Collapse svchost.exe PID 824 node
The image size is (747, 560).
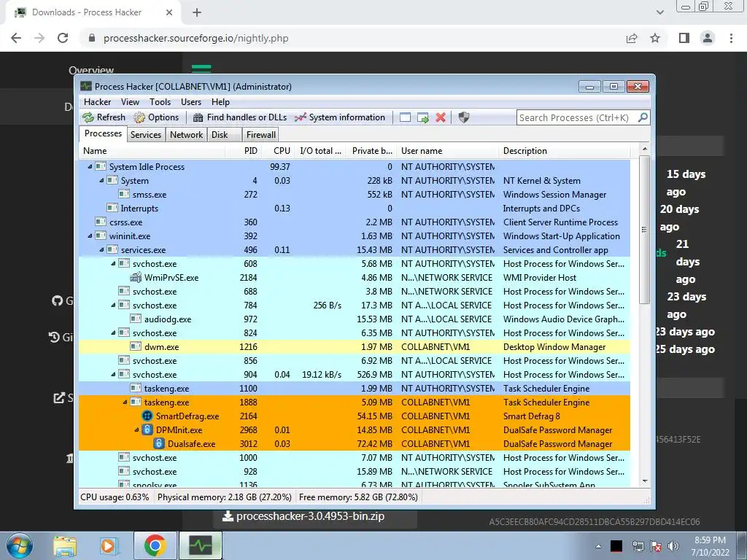[113, 332]
